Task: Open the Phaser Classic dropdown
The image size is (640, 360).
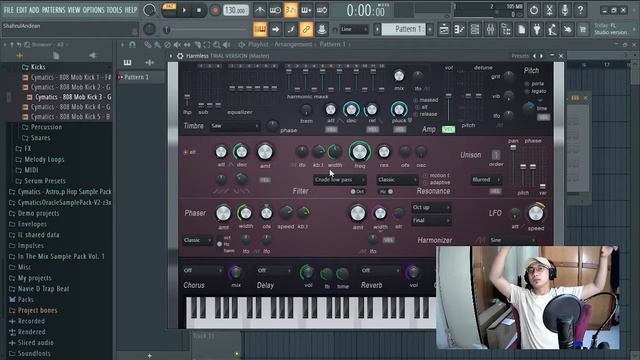Action: click(x=198, y=240)
